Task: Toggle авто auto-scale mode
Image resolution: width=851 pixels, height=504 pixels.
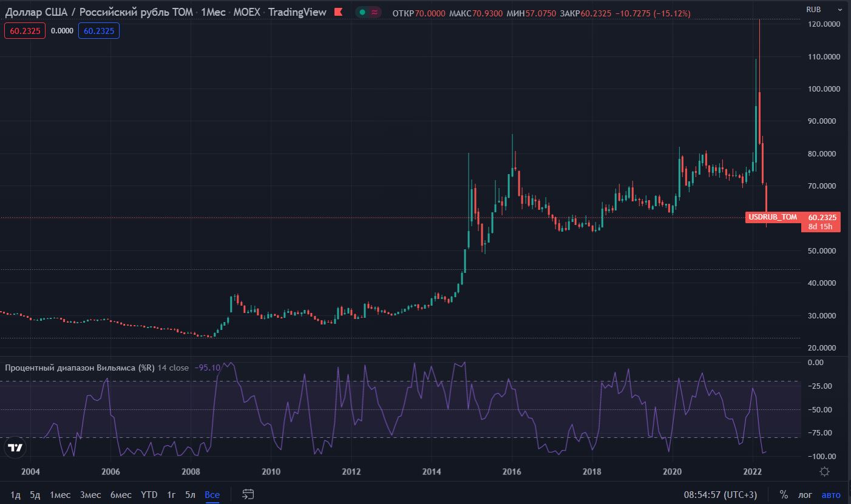Action: 831,494
